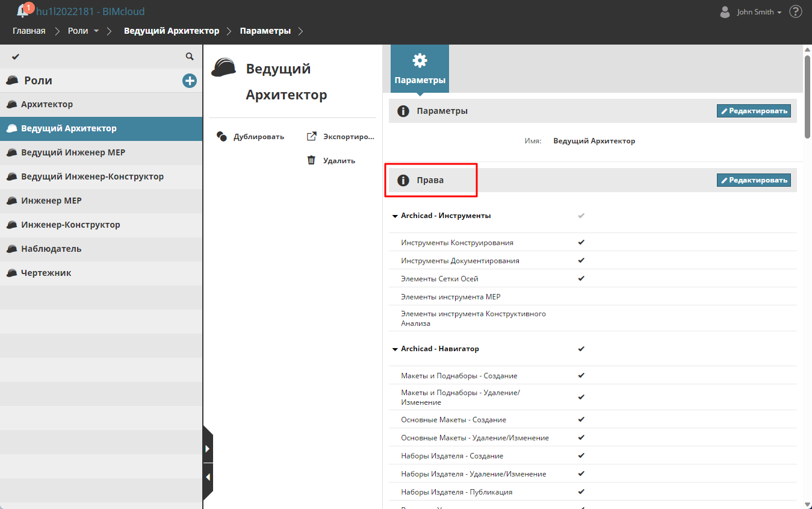Collapse the Archicad - Инструменты section
This screenshot has width=812, height=509.
395,216
